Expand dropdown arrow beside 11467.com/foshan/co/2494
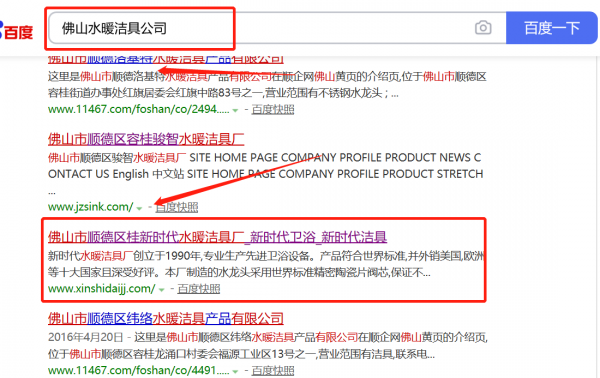The image size is (600, 378). pyautogui.click(x=235, y=111)
